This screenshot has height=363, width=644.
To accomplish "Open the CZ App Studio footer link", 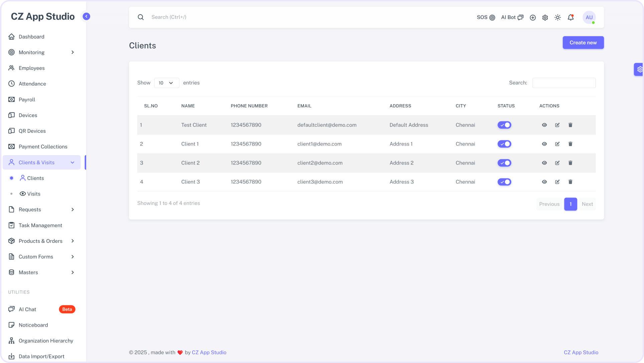I will click(x=581, y=352).
